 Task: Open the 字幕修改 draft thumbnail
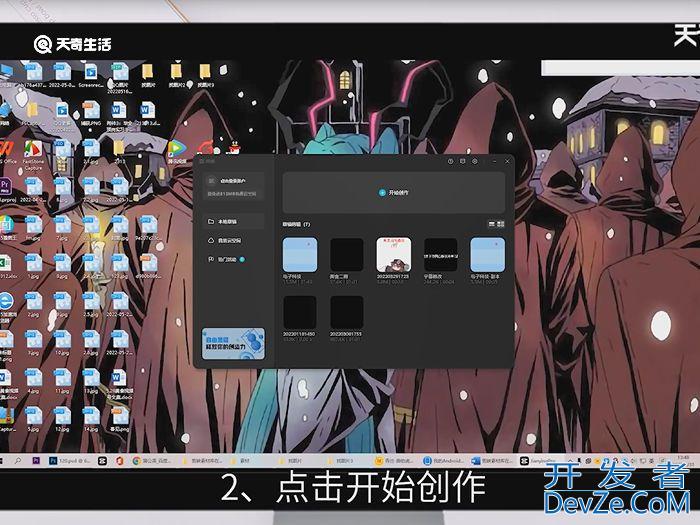pyautogui.click(x=441, y=254)
